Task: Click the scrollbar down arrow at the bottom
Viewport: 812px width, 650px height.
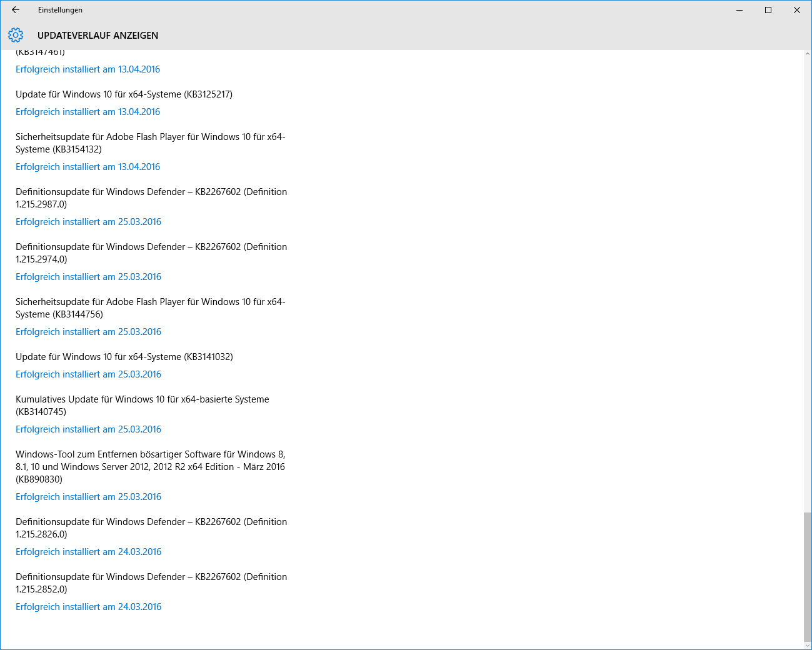Action: [x=808, y=645]
